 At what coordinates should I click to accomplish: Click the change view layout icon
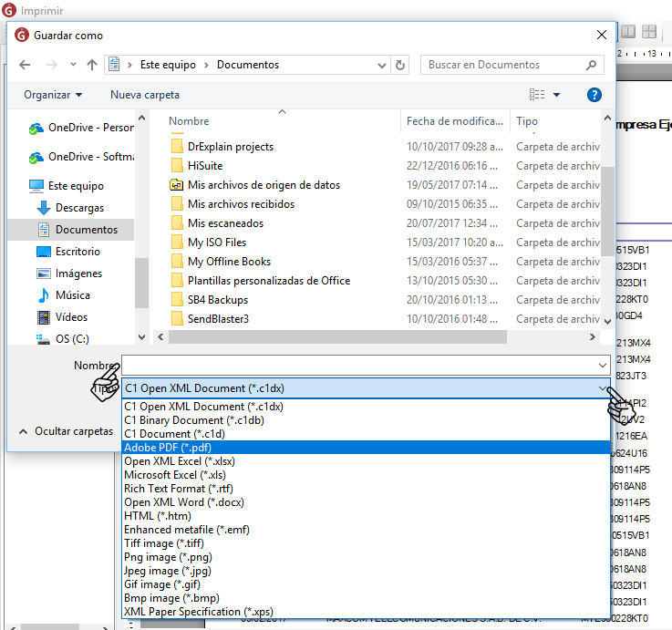(537, 95)
